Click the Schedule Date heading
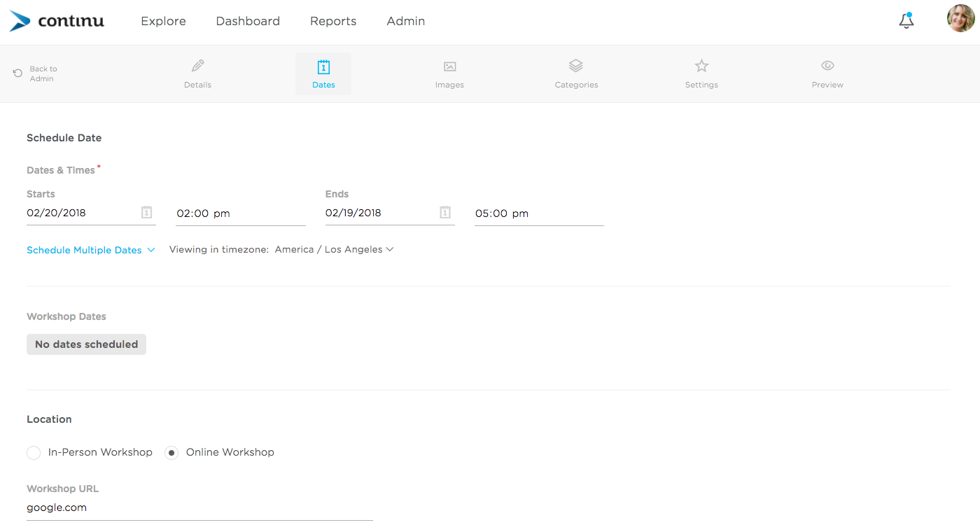 point(64,138)
